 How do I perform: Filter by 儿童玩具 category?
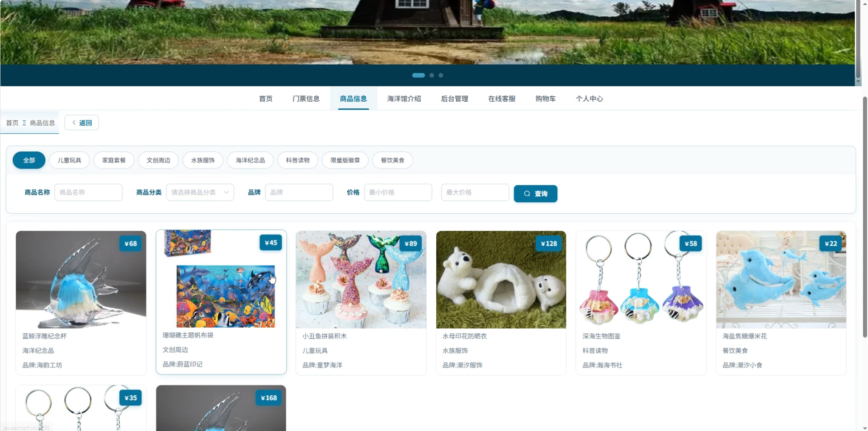tap(69, 160)
